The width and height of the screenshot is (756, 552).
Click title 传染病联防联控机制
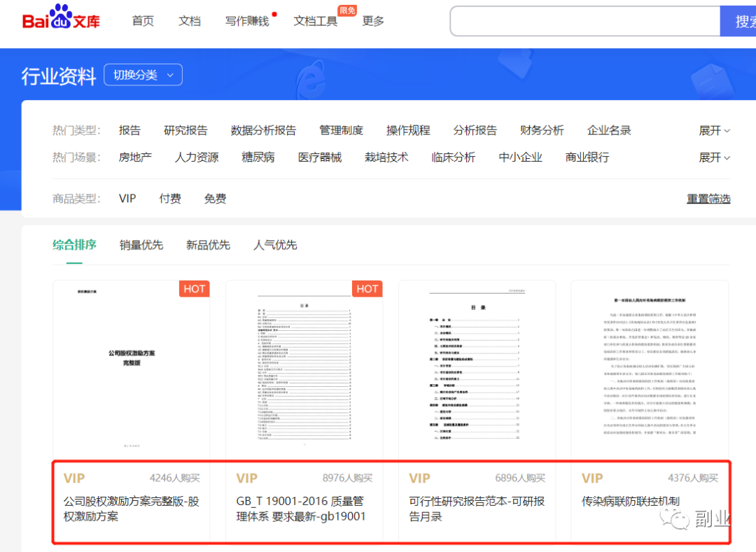point(631,502)
